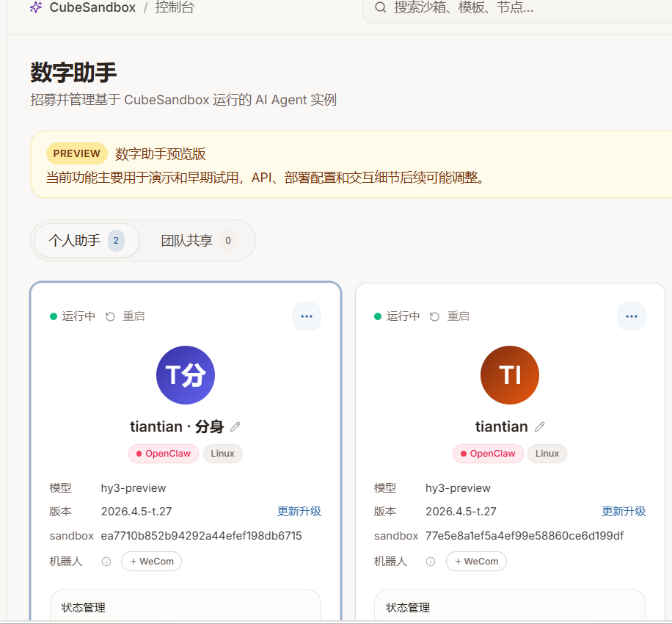Screen dimensions: 672x624
Task: Click 状态管理 section on tiantian card
Action: pyautogui.click(x=408, y=608)
